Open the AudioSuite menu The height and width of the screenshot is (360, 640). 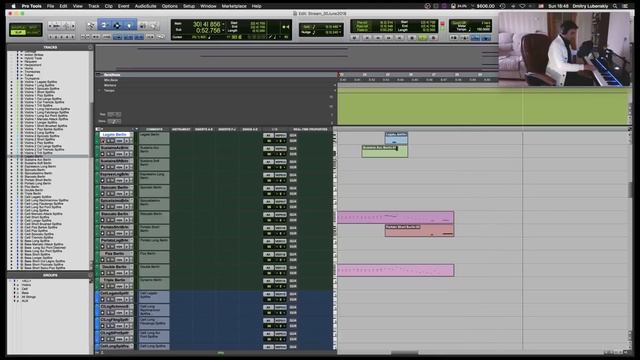(x=145, y=6)
